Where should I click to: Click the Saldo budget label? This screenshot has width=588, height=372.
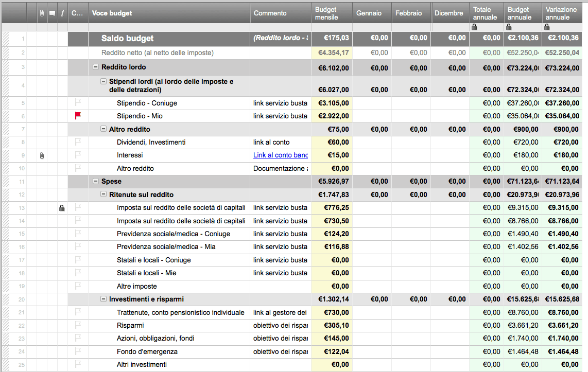128,39
